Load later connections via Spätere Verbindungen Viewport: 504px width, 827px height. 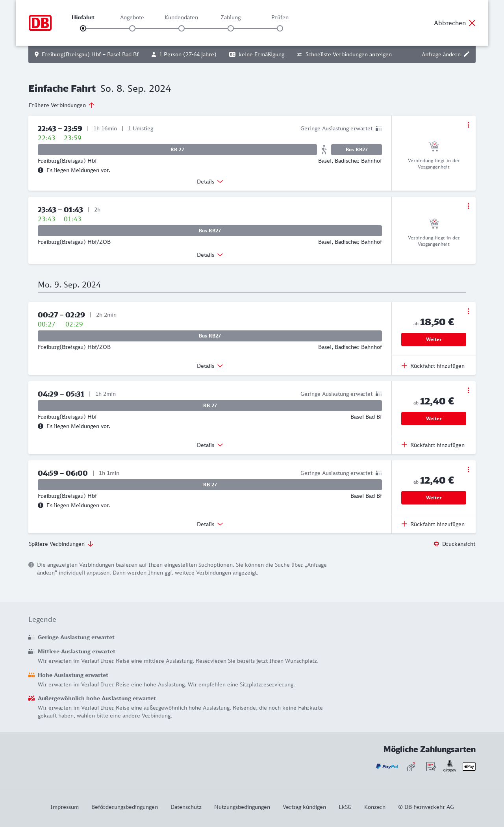click(x=61, y=544)
